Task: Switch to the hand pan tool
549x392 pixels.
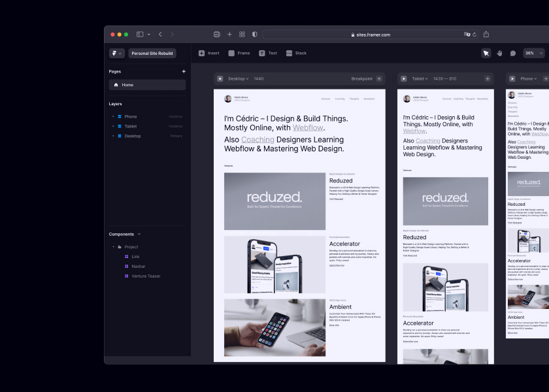Action: pyautogui.click(x=499, y=53)
